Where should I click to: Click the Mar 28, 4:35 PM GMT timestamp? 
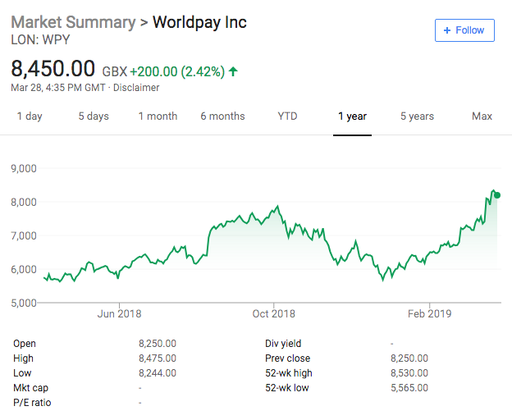tap(58, 88)
